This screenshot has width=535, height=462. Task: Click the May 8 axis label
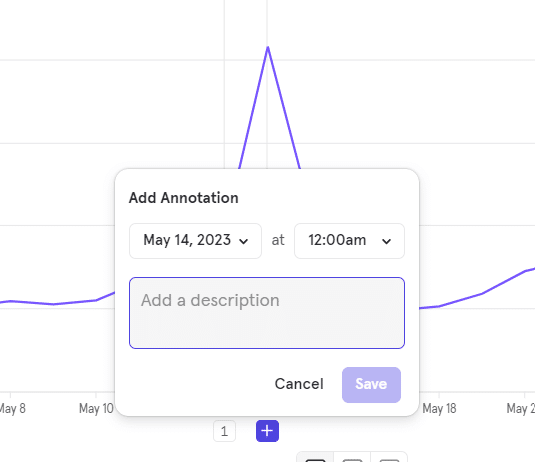click(11, 408)
